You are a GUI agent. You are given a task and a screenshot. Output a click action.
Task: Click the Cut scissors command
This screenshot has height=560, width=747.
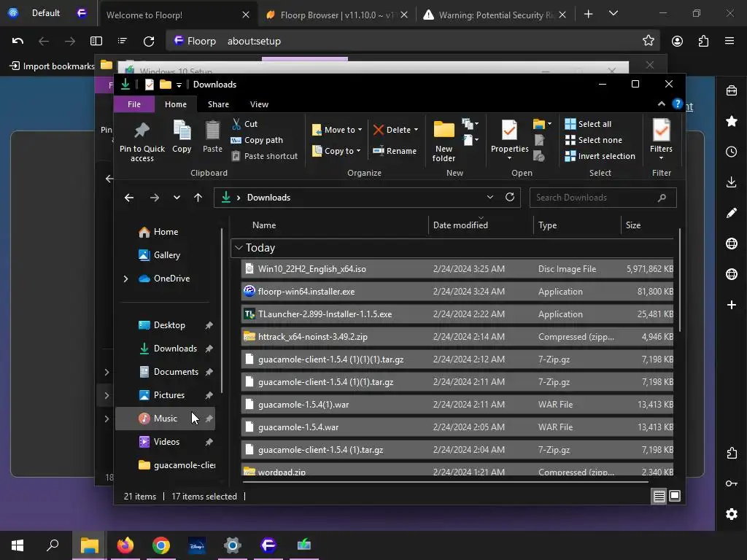point(245,124)
